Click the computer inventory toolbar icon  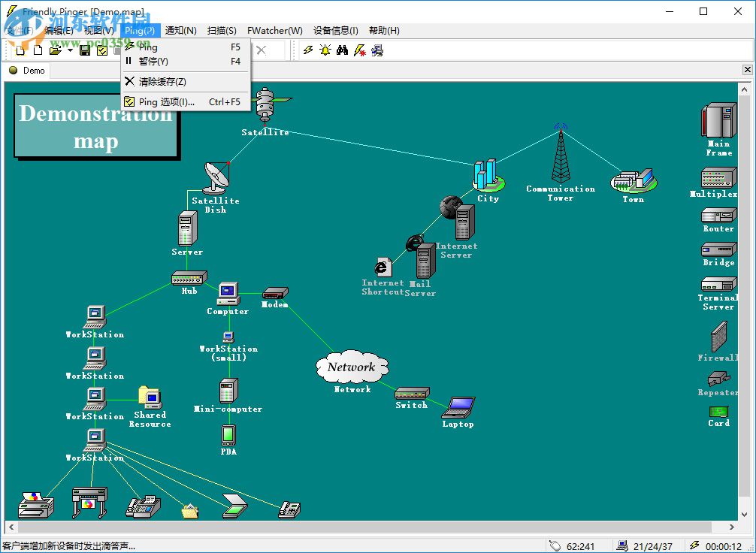tap(377, 50)
